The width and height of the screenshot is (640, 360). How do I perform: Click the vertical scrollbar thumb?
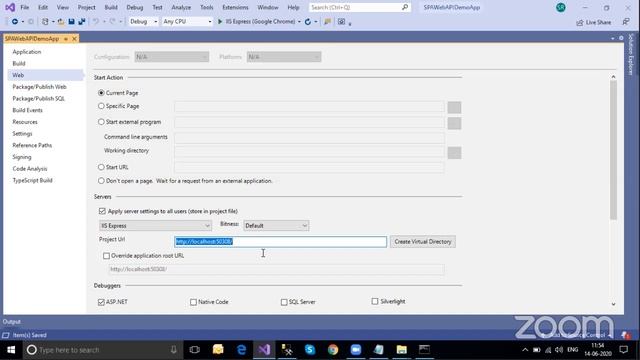613,150
